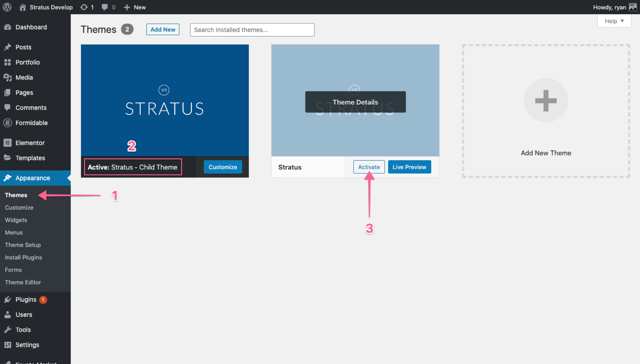This screenshot has height=364, width=640.
Task: Open the Users person icon
Action: tap(8, 315)
